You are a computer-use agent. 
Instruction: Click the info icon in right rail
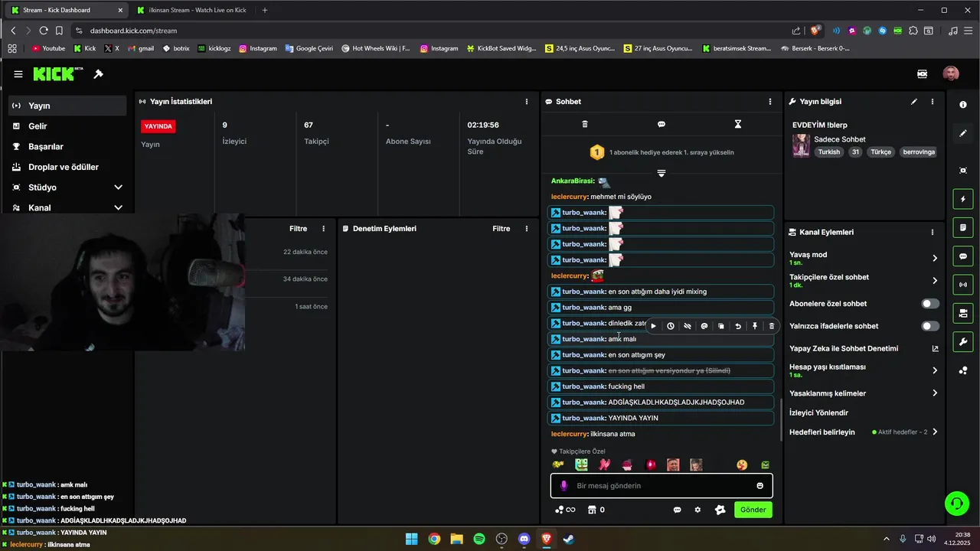pyautogui.click(x=963, y=105)
